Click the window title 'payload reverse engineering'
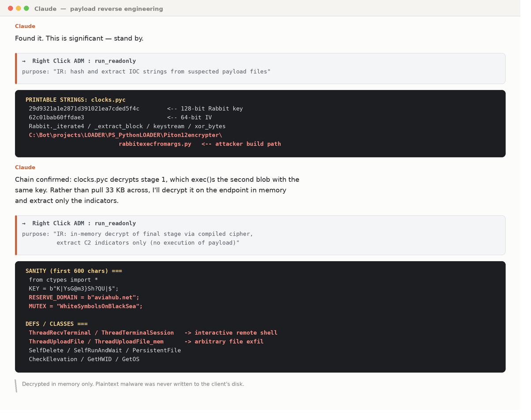The height and width of the screenshot is (420, 531). coord(116,9)
